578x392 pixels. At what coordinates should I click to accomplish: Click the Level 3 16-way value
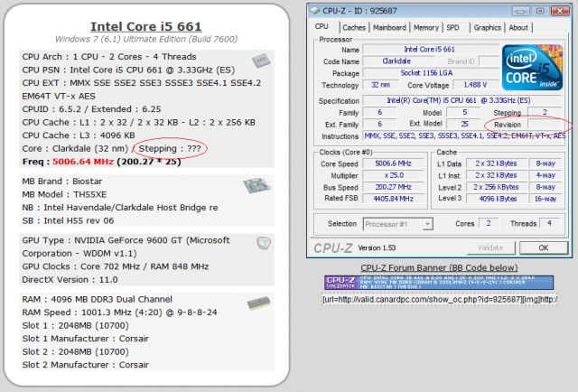[545, 199]
